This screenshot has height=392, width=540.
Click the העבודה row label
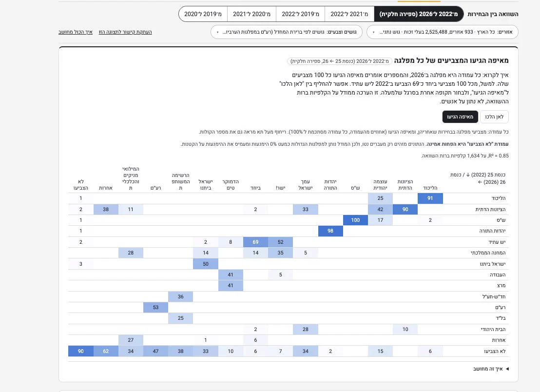tap(498, 275)
